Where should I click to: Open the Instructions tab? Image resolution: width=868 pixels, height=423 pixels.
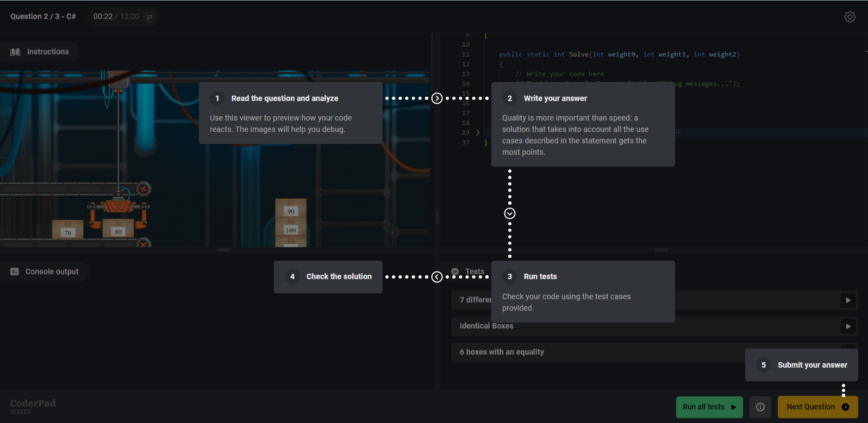40,52
